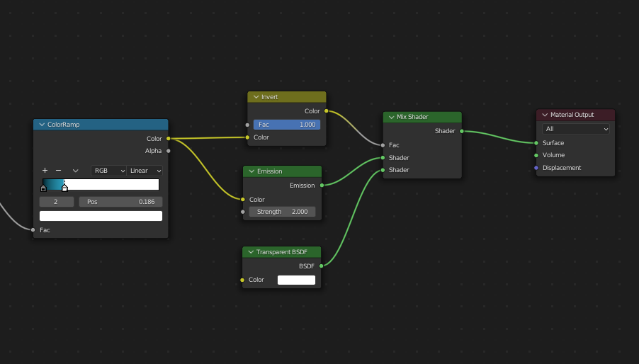Collapse the ColorRamp node
Screen dimensions: 639x364
click(42, 125)
